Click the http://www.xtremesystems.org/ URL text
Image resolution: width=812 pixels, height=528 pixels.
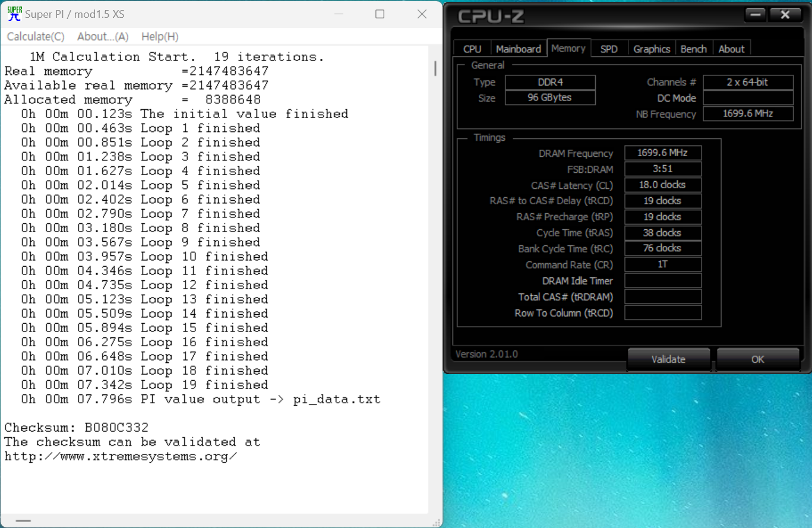[x=121, y=456]
